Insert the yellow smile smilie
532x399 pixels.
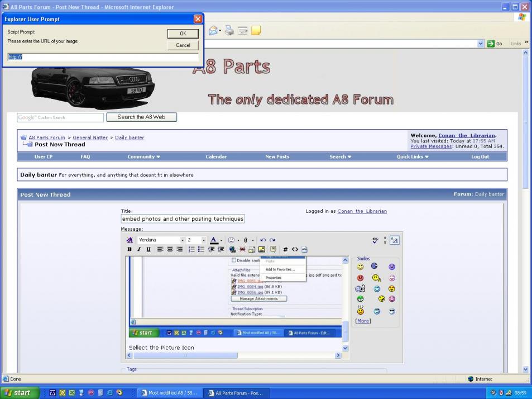pos(360,267)
